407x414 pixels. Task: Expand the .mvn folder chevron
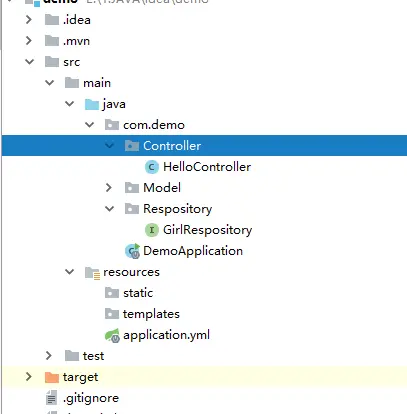(29, 41)
